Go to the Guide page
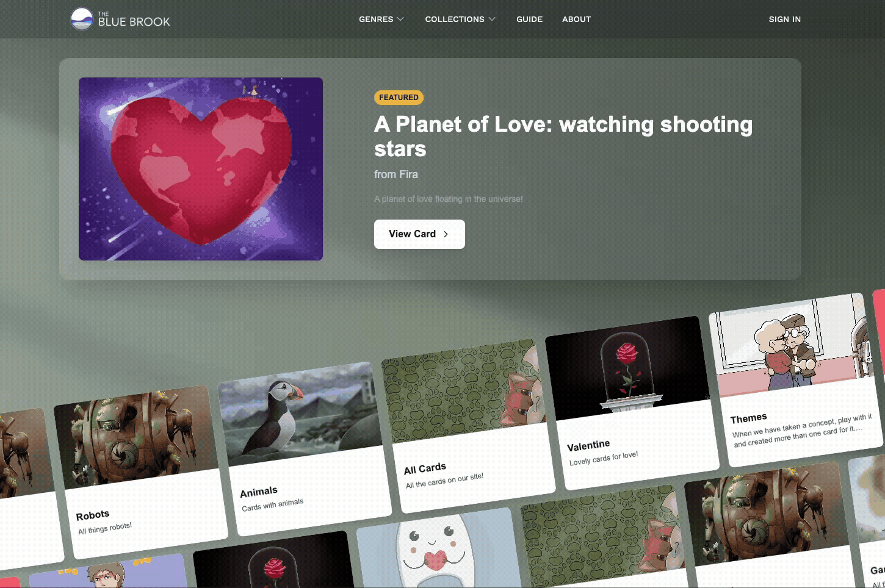 [529, 20]
